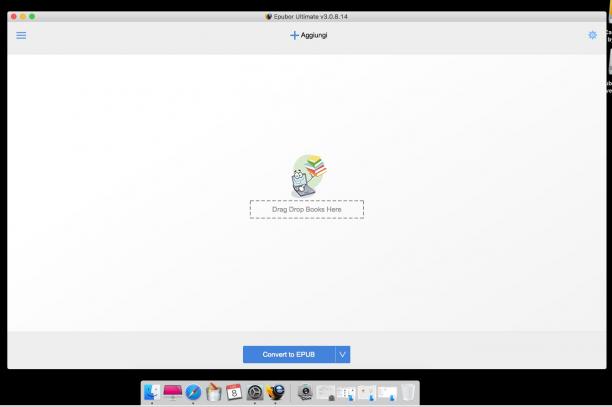Click the Epubor Ultimate Dock icon

(276, 392)
